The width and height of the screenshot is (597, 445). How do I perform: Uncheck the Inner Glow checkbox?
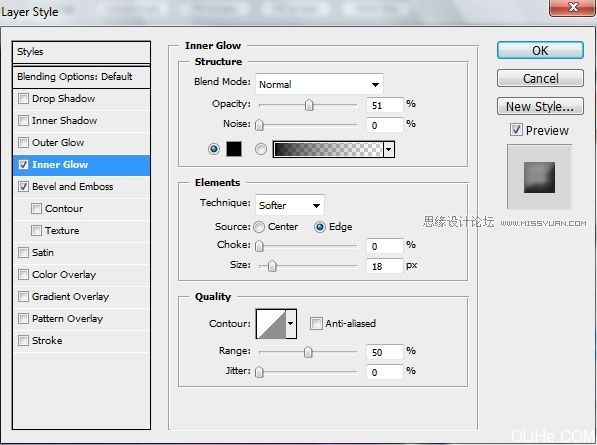point(23,164)
